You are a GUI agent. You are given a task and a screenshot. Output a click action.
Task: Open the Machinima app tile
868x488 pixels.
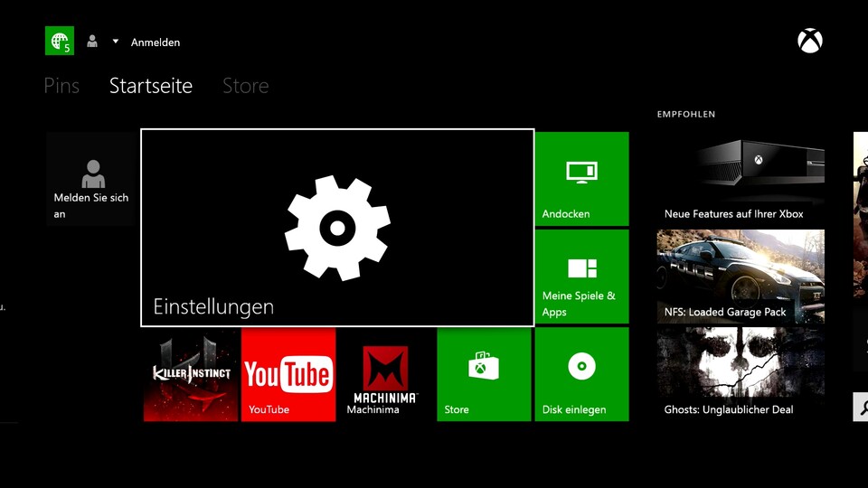pos(385,374)
